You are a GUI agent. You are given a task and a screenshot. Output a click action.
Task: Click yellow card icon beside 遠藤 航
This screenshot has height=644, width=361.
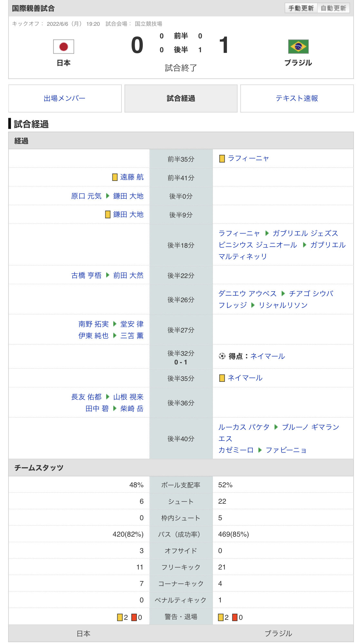115,177
